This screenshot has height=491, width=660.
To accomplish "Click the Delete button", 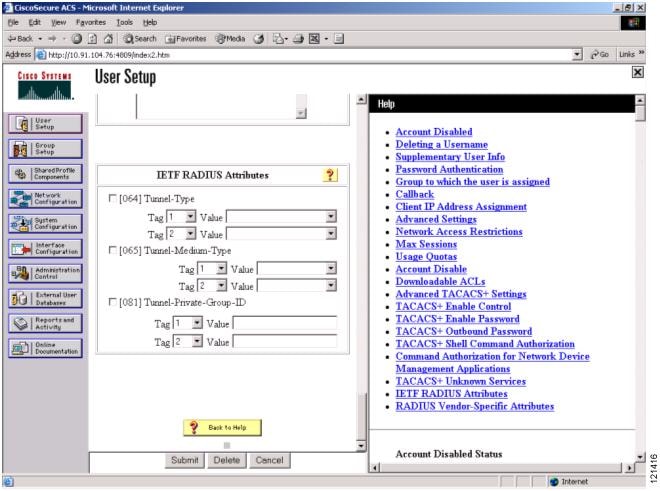I will (226, 460).
